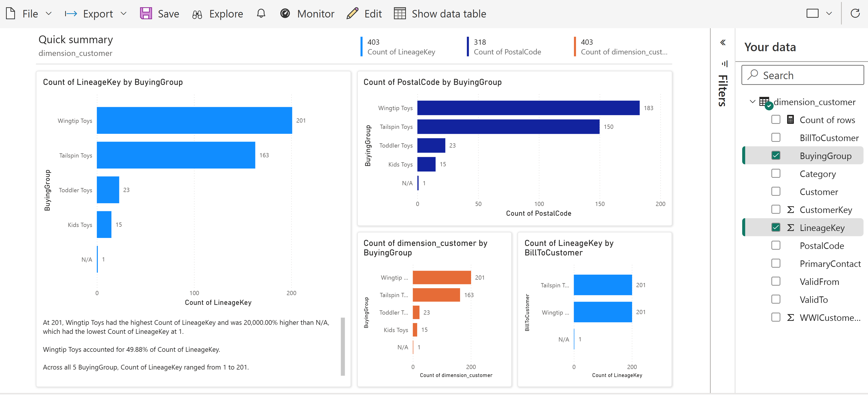
Task: Collapse the data pane with the double chevron
Action: coord(723,42)
